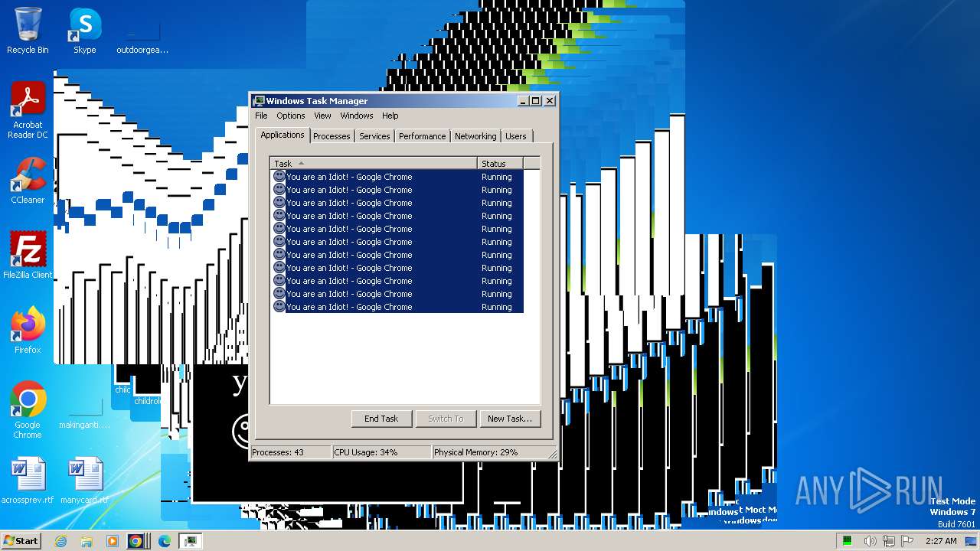Open the File menu in Task Manager
This screenshot has height=551, width=980.
(x=261, y=116)
